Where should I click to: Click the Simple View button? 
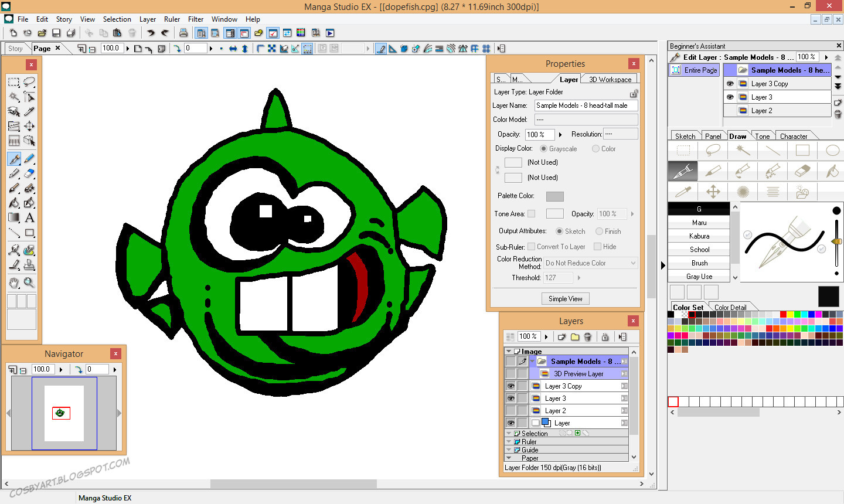(566, 299)
